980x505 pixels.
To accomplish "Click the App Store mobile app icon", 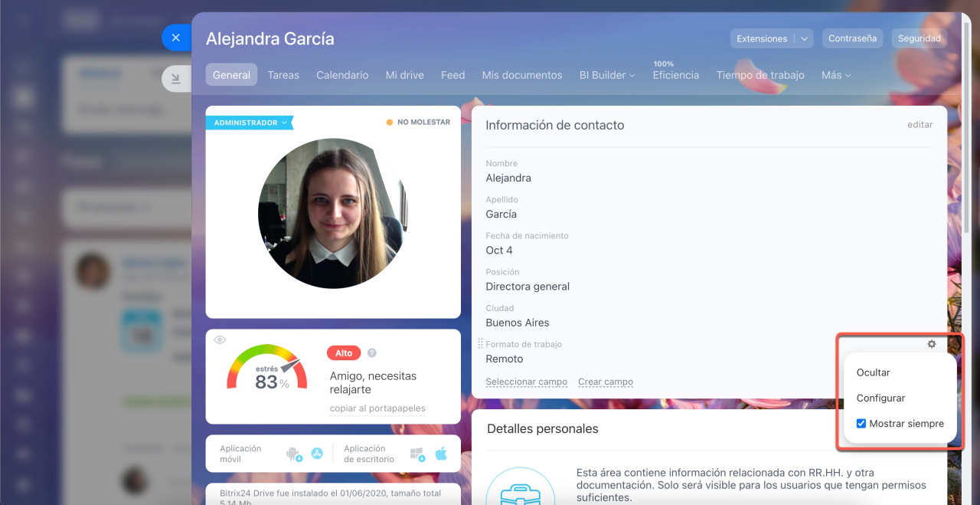I will [x=317, y=454].
